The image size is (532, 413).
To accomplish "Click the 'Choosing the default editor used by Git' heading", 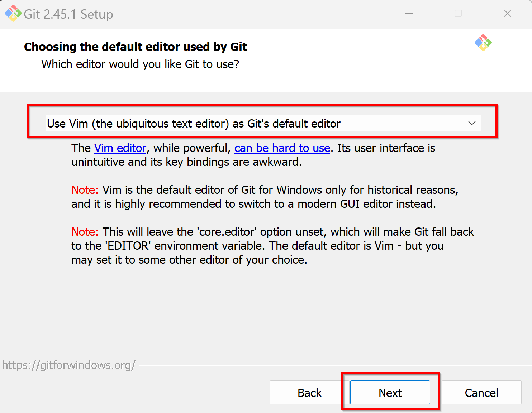I will (x=136, y=47).
